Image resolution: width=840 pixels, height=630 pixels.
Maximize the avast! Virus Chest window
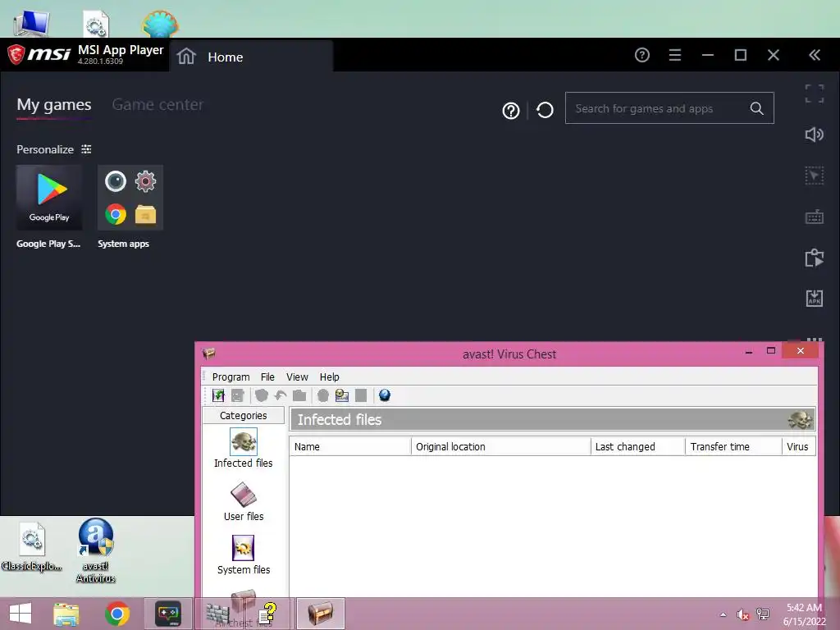pos(771,350)
